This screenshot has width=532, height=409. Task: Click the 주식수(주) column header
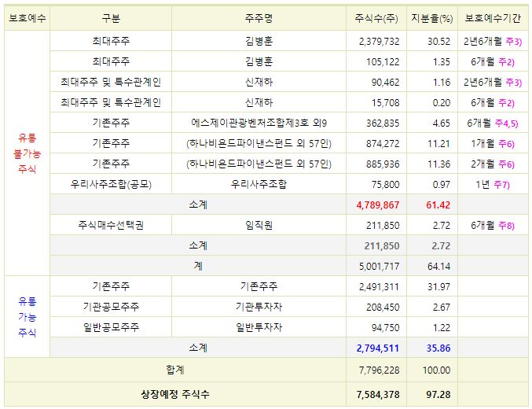tap(376, 18)
